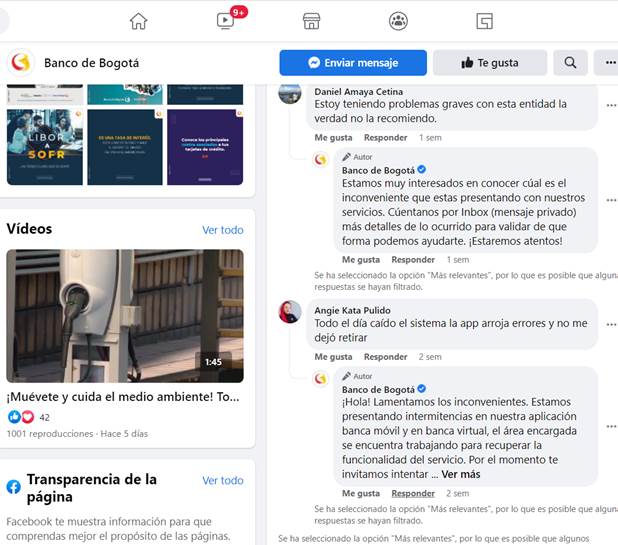Image resolution: width=618 pixels, height=545 pixels.
Task: Open the Groups icon in top navigation
Action: coord(398,21)
